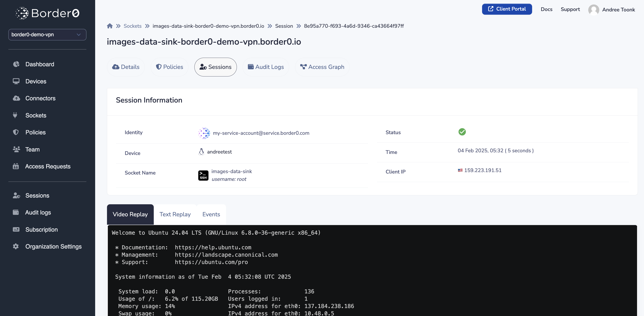Click the Connectors cloud icon in sidebar
This screenshot has height=316, width=644.
(16, 98)
